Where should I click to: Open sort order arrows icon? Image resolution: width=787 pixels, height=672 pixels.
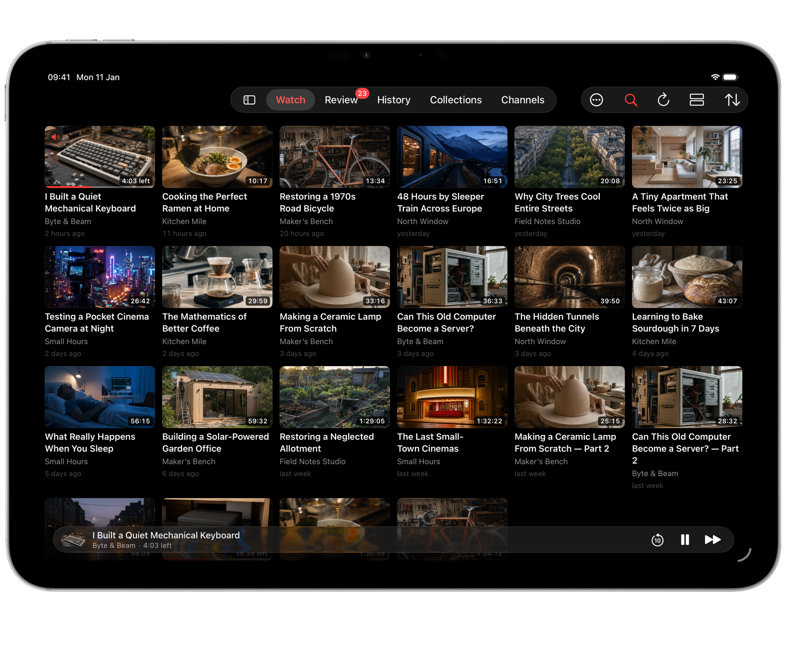coord(732,100)
